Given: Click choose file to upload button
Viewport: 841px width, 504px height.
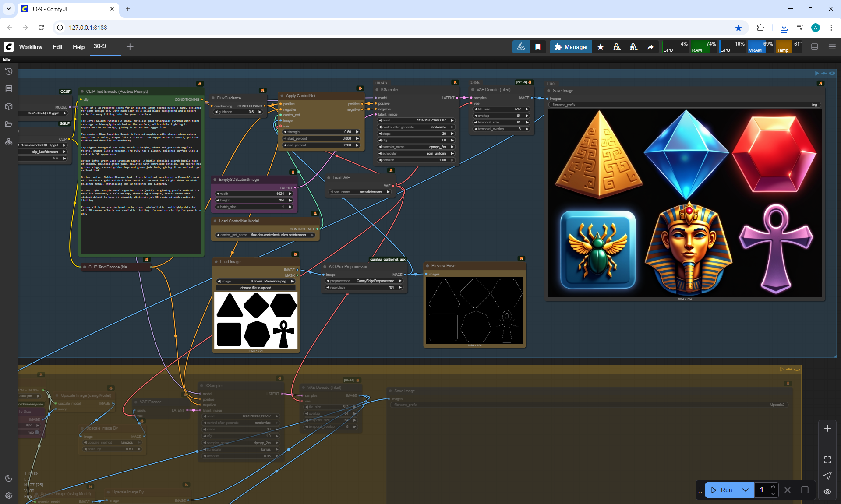Looking at the screenshot, I should click(256, 288).
